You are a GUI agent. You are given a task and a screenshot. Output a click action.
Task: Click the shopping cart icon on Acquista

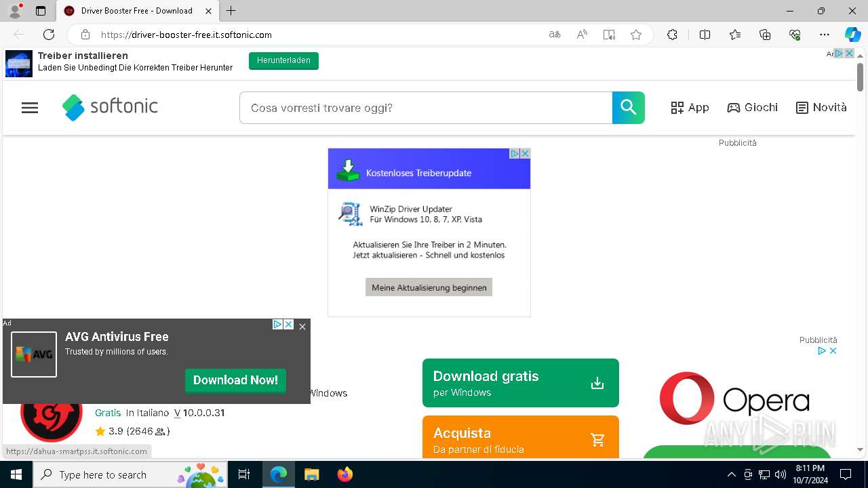tap(597, 440)
